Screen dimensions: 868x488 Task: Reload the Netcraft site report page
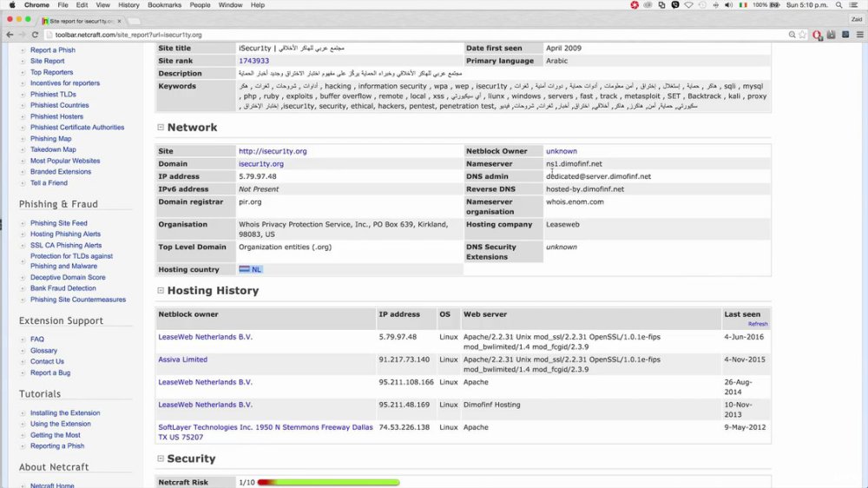point(35,35)
